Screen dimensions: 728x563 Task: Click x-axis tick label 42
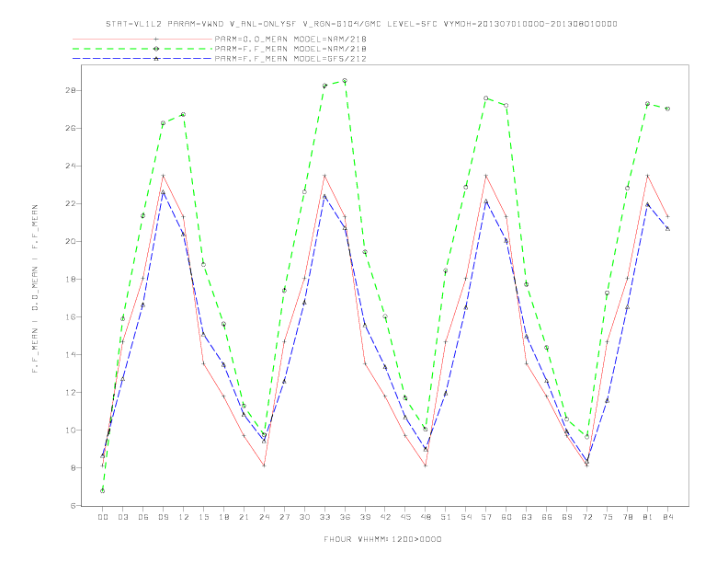click(x=385, y=517)
